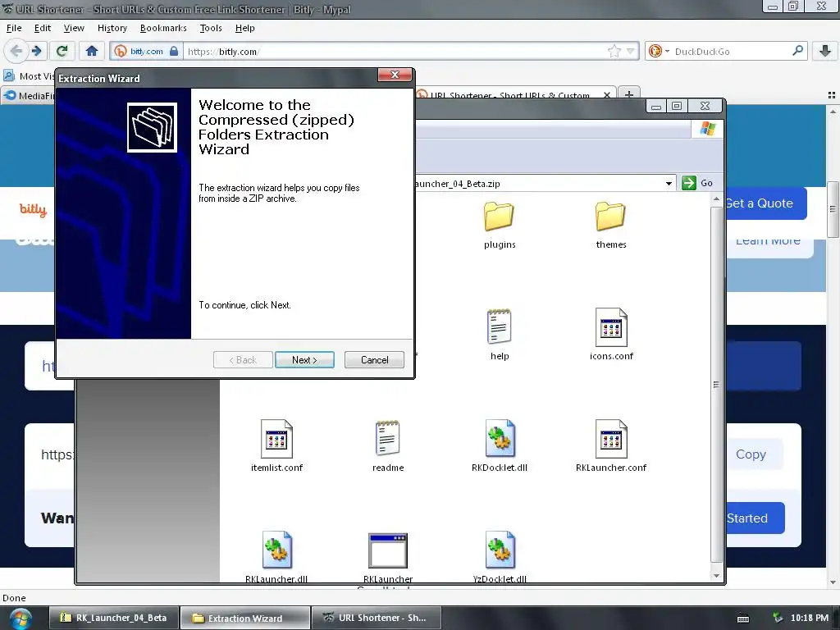Open the Tools menu
840x630 pixels.
[211, 28]
